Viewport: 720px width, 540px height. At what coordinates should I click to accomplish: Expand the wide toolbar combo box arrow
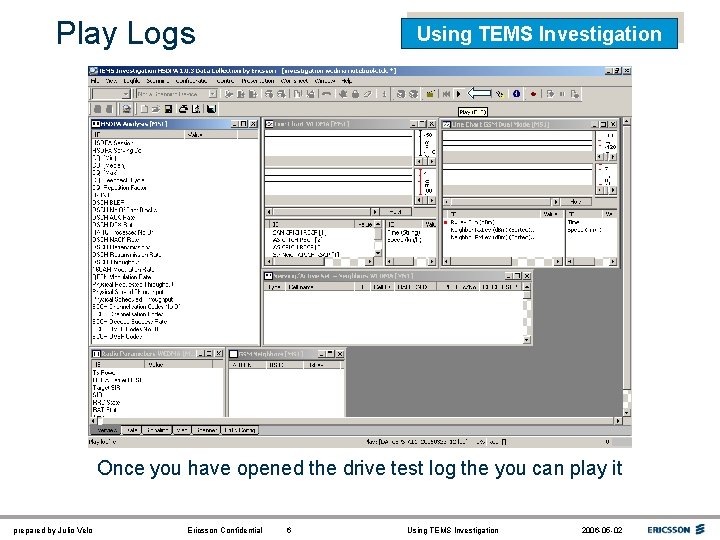[x=213, y=94]
